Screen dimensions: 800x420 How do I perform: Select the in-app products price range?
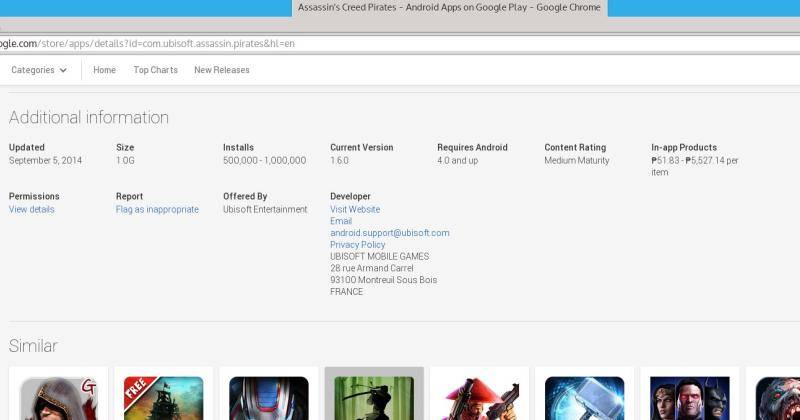pyautogui.click(x=694, y=166)
